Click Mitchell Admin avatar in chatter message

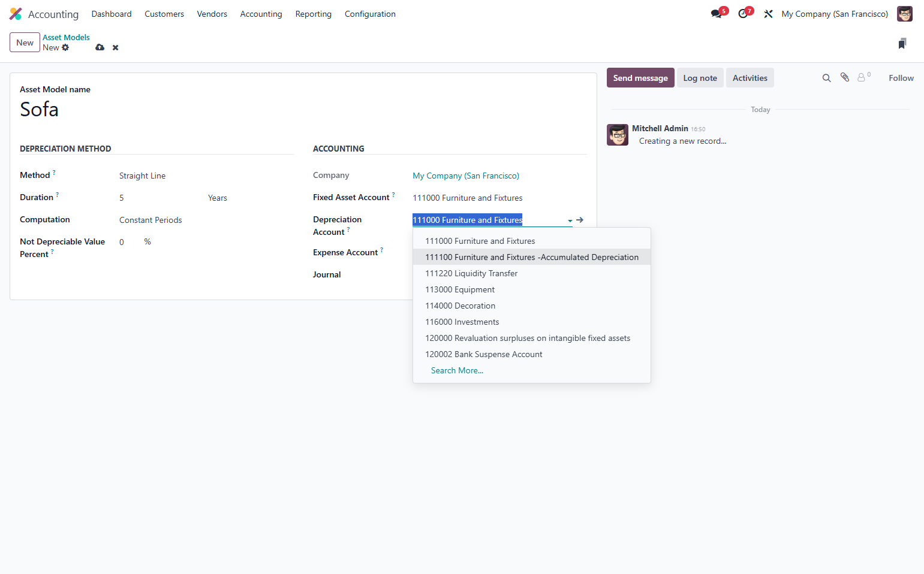point(618,135)
